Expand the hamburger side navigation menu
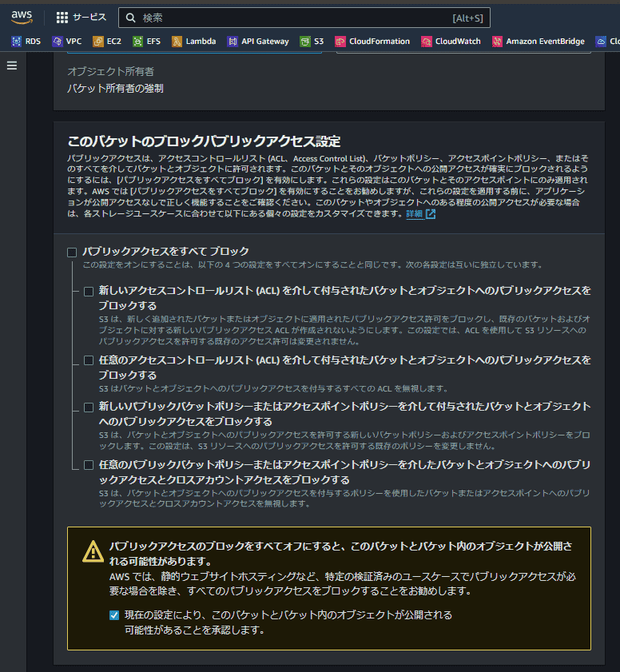This screenshot has height=672, width=620. pos(12,66)
